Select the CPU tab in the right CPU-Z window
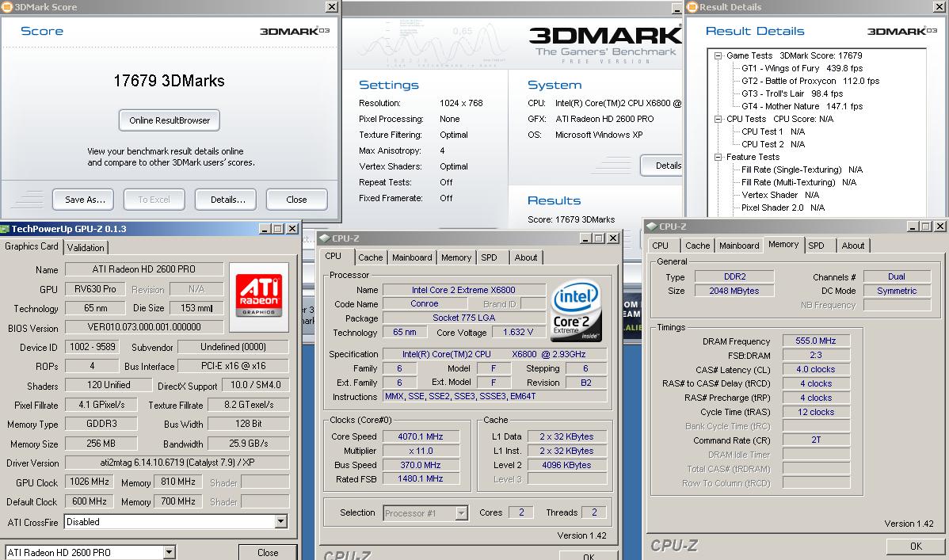 [x=661, y=246]
